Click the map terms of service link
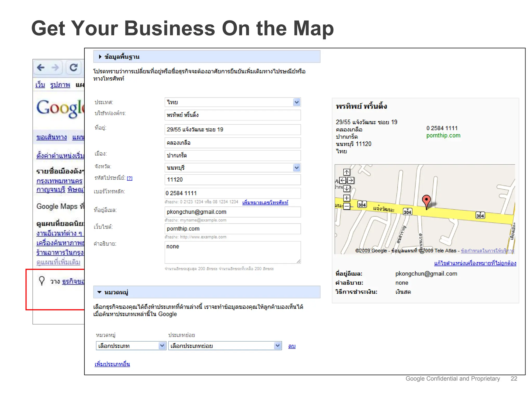The width and height of the screenshot is (532, 399). (487, 251)
